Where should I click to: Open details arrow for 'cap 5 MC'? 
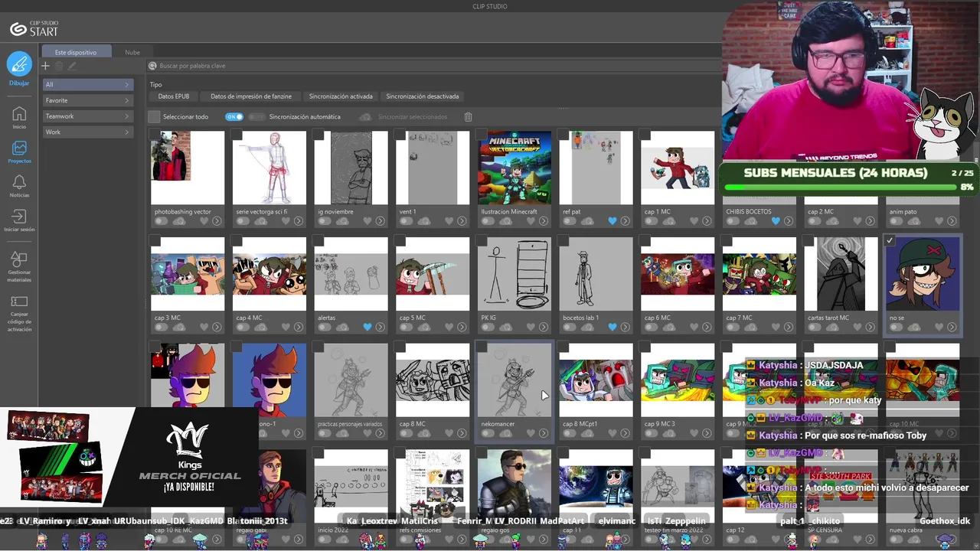[x=461, y=328]
